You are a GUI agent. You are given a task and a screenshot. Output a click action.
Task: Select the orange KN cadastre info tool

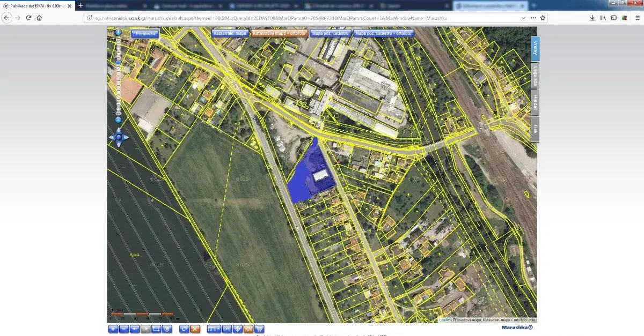click(x=248, y=328)
